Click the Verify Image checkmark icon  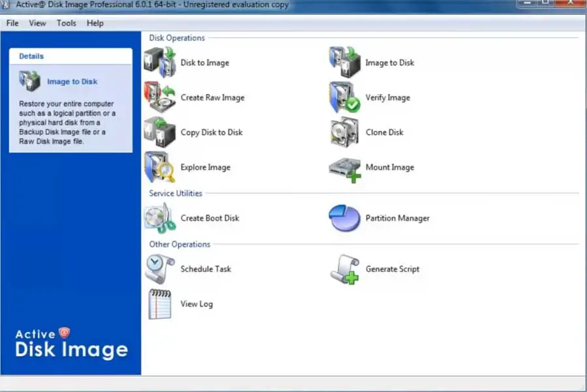pos(345,97)
